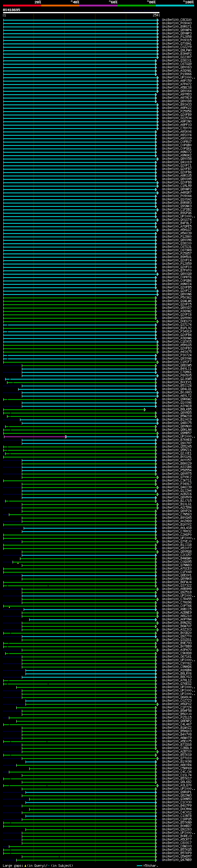Viewport: 197px width, 868px height.
Task: Open the UniRef100_Q41019 hit link
Action: pos(176,162)
